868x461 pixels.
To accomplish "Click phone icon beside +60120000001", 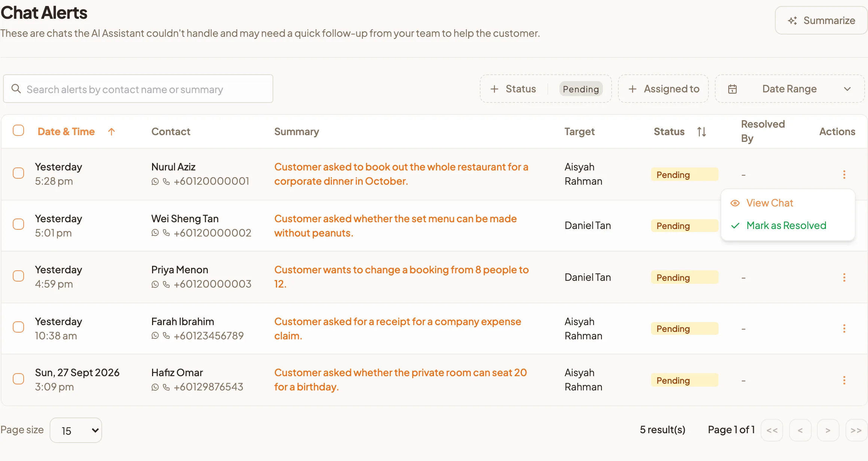I will [x=166, y=182].
